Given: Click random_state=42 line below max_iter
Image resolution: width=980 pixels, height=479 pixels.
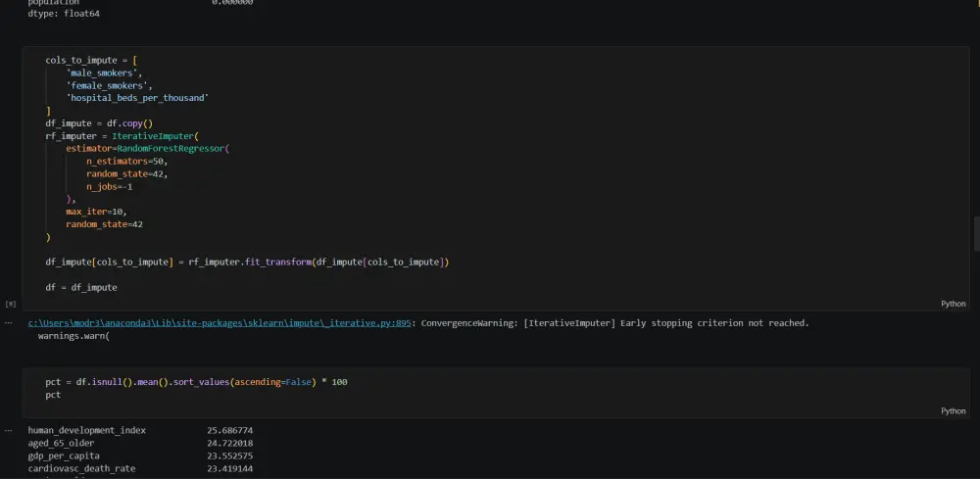Looking at the screenshot, I should 105,224.
